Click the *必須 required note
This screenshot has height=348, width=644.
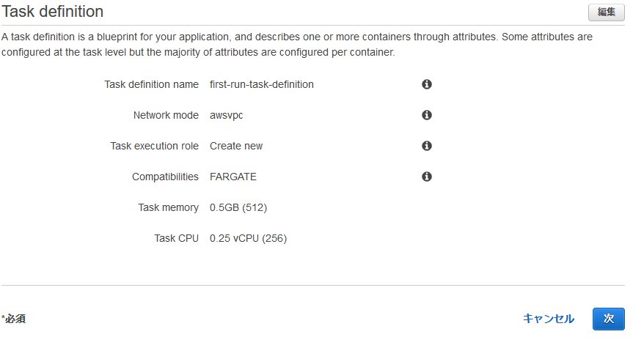coord(15,319)
